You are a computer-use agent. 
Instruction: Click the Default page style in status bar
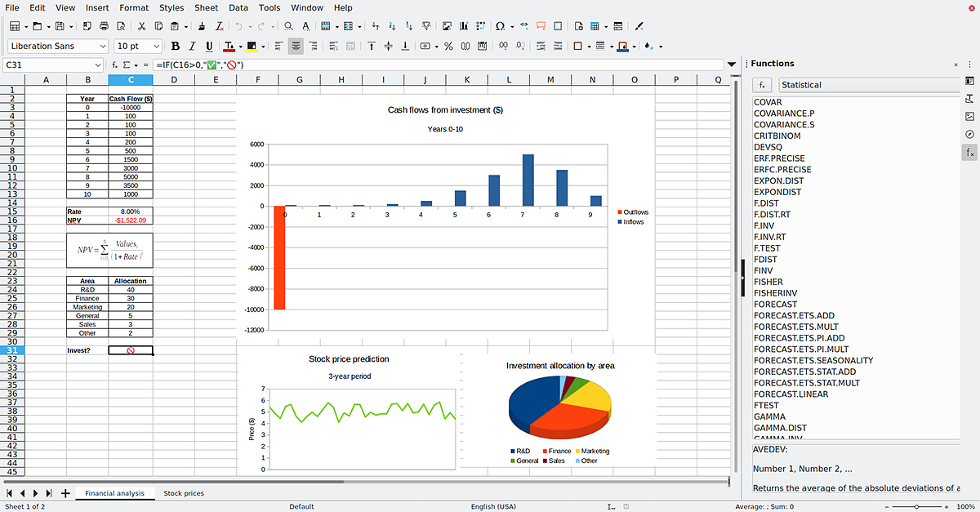point(301,507)
